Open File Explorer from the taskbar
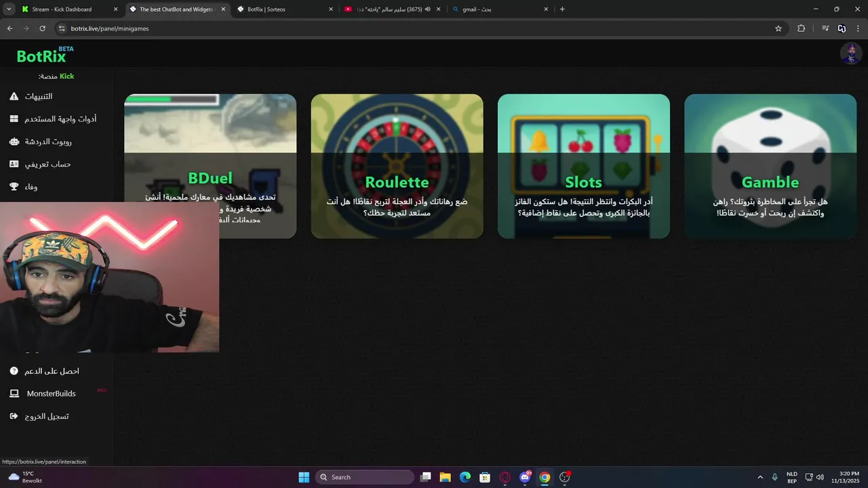This screenshot has height=488, width=868. click(445, 477)
